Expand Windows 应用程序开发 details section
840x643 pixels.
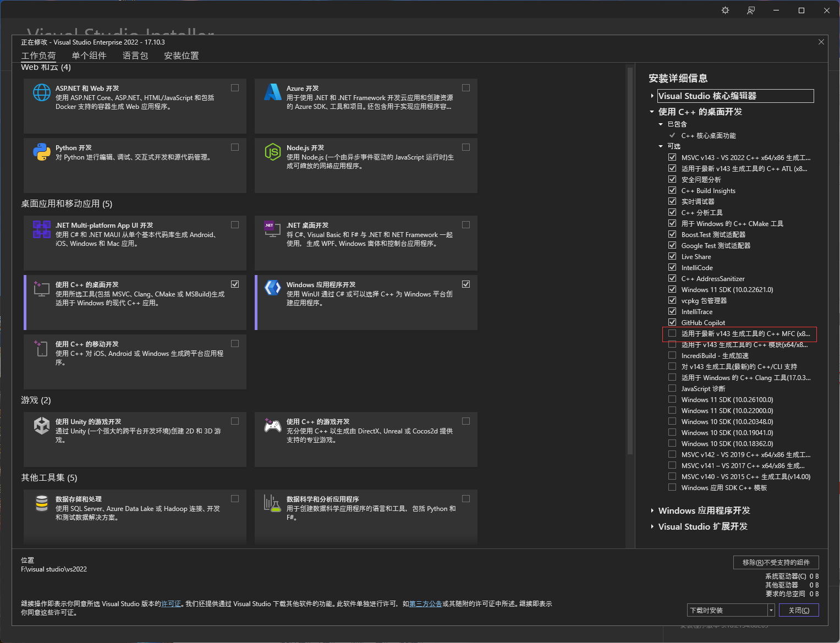pyautogui.click(x=652, y=511)
